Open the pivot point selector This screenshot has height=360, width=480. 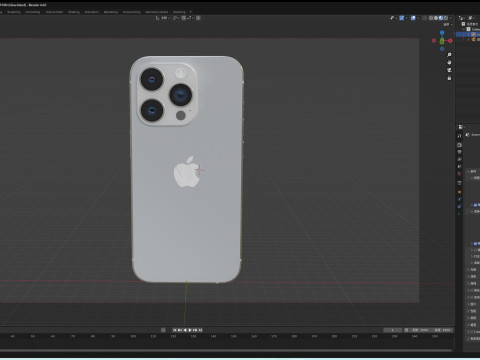pyautogui.click(x=176, y=18)
